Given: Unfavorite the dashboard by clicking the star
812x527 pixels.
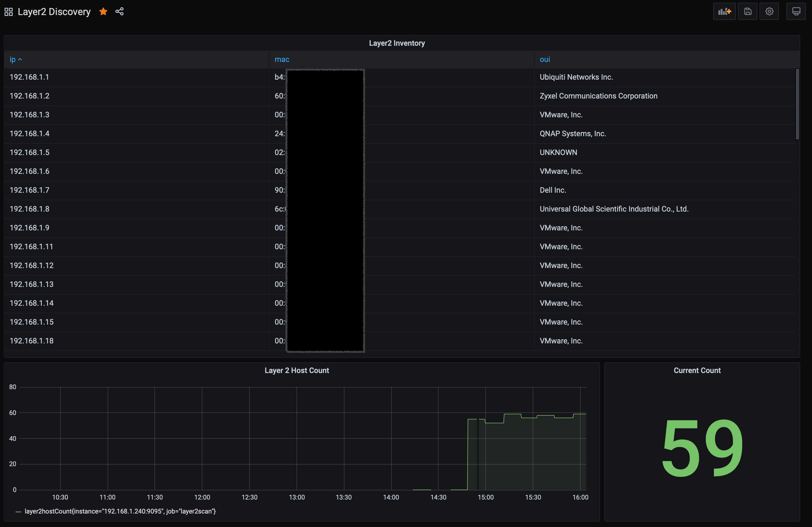Looking at the screenshot, I should tap(103, 11).
